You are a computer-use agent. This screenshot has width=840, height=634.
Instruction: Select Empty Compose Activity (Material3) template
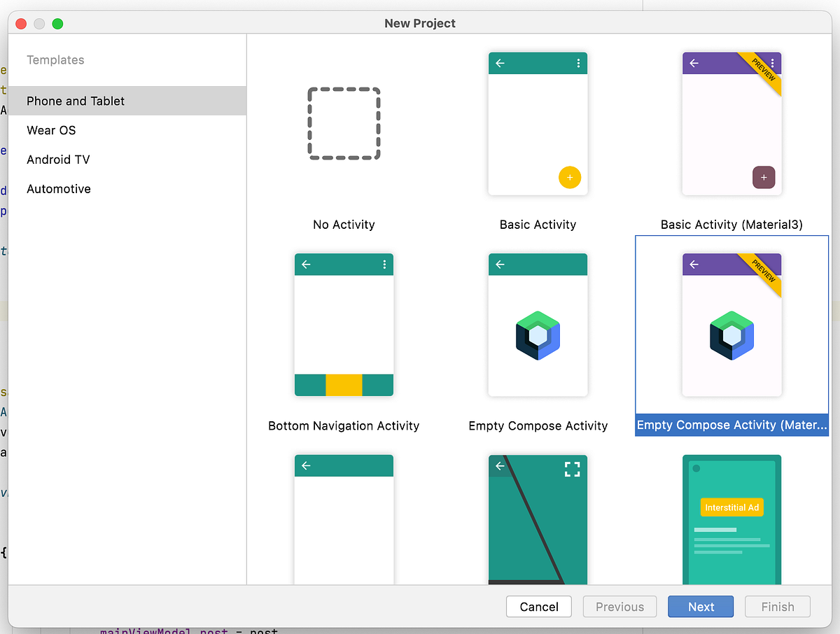(731, 324)
